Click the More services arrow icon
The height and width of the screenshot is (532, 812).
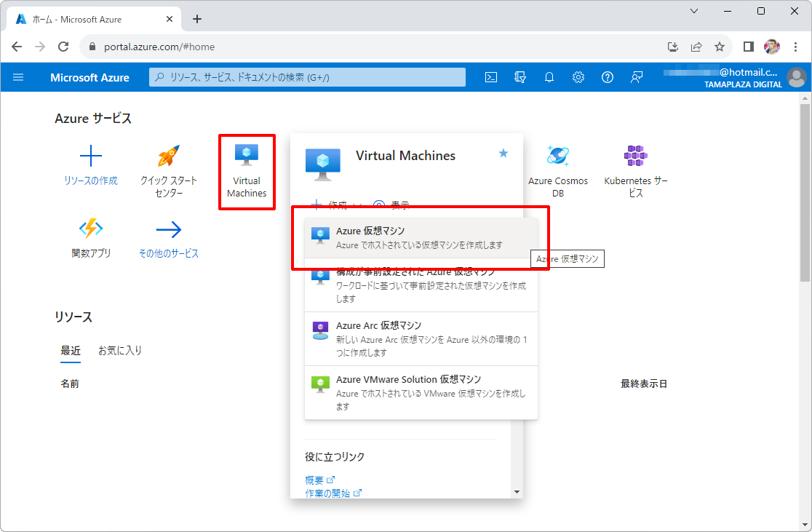click(169, 229)
